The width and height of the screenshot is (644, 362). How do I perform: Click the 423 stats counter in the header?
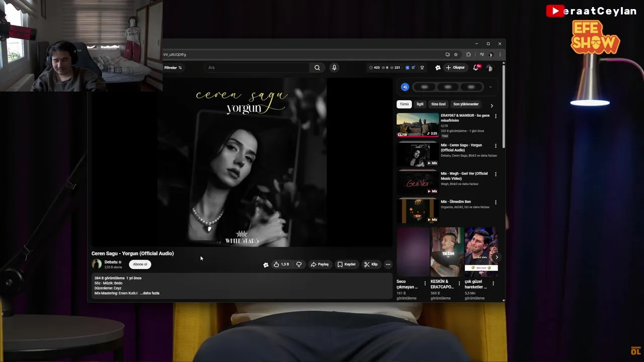(374, 67)
